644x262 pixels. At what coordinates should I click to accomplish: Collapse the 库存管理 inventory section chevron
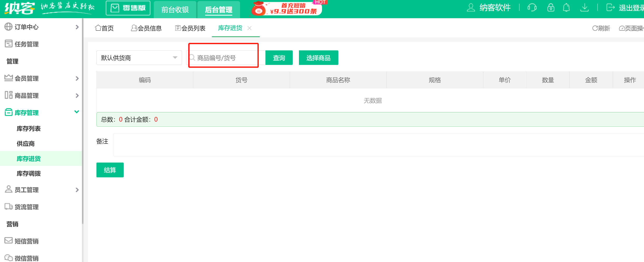click(76, 112)
